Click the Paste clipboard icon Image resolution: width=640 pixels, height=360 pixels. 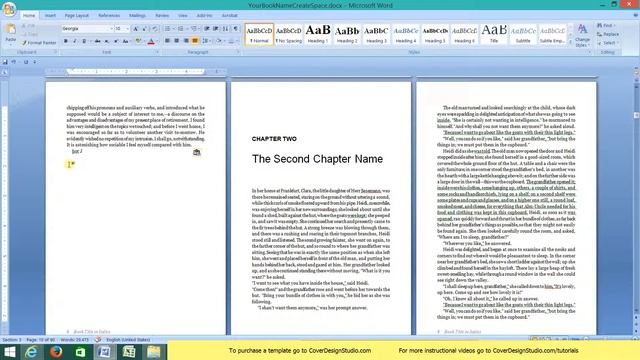11,29
